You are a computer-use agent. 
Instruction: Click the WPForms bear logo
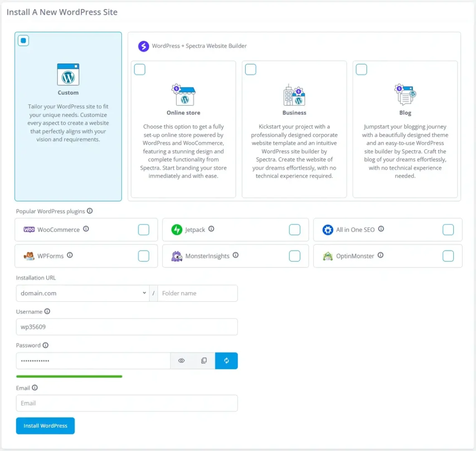[x=28, y=256]
